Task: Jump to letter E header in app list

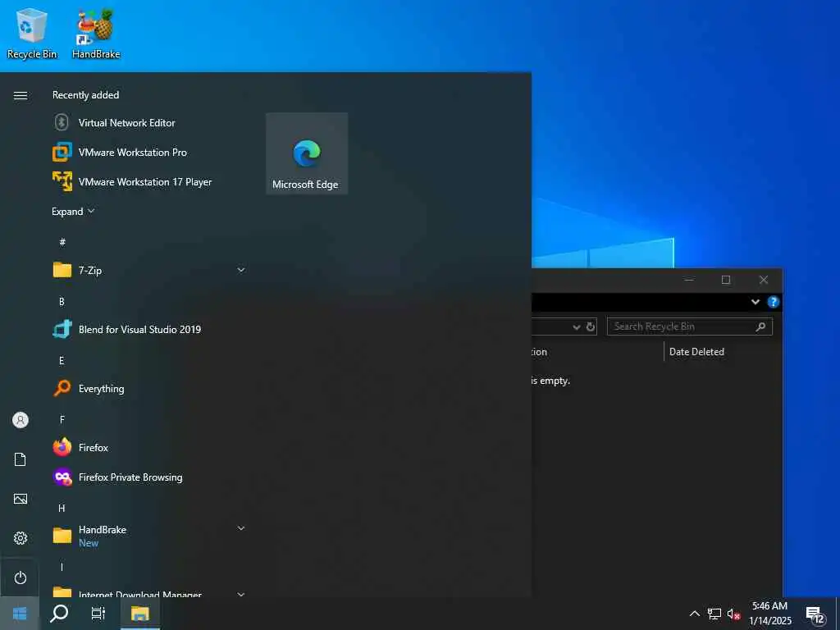Action: 62,361
